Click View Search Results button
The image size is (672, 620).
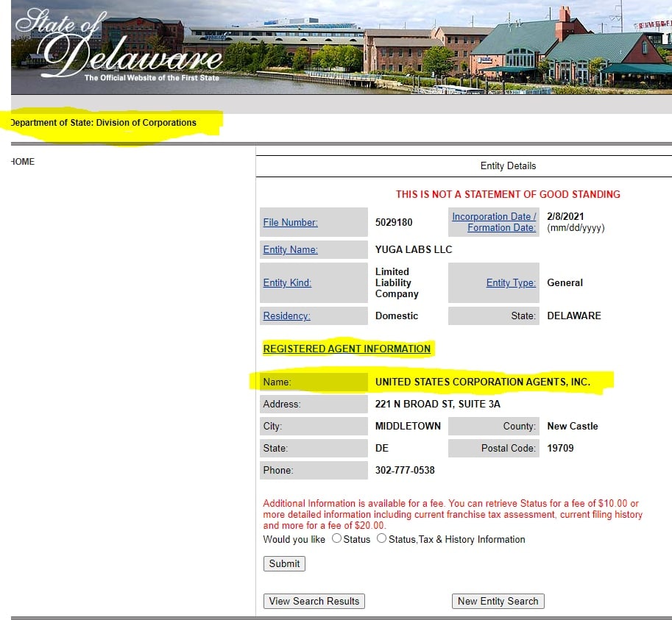(314, 601)
